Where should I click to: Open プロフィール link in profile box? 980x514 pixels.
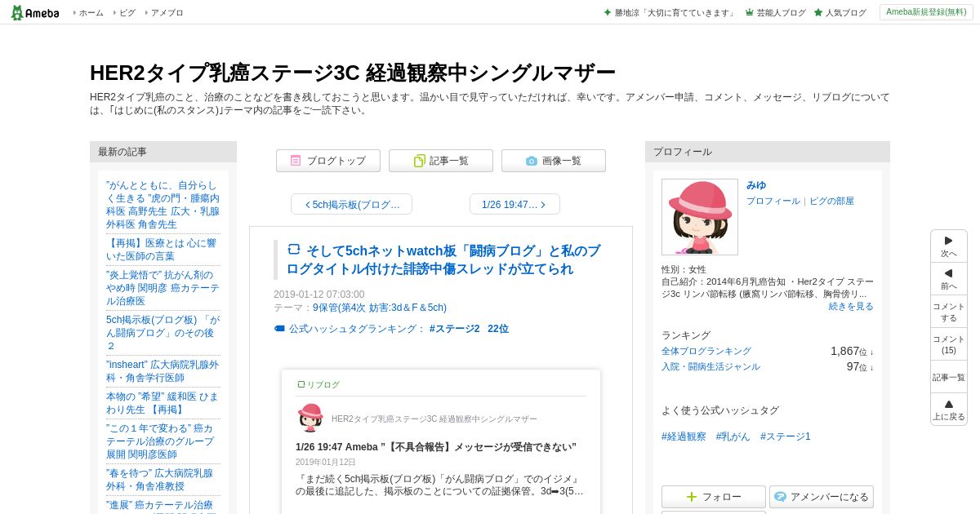pyautogui.click(x=773, y=201)
